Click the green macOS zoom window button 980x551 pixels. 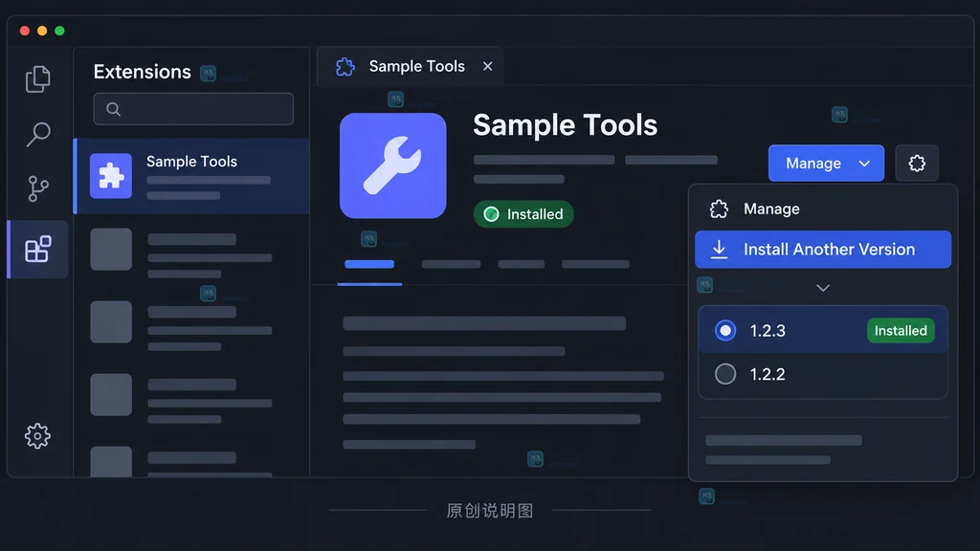pos(59,31)
